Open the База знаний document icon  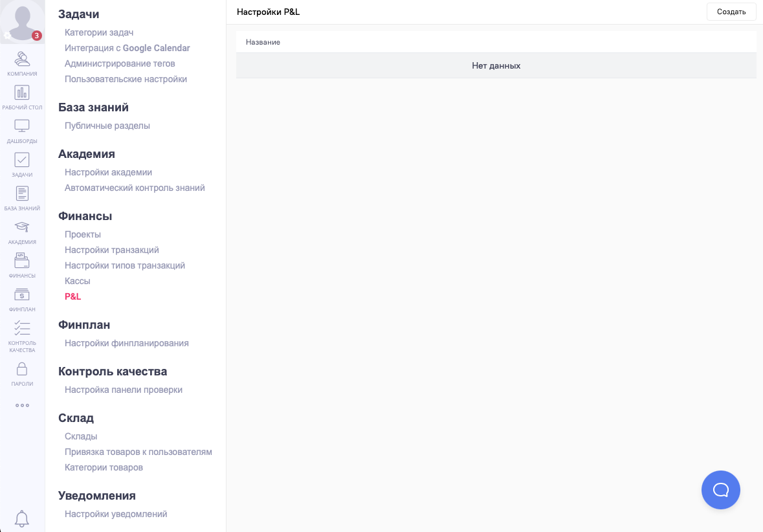coord(22,194)
